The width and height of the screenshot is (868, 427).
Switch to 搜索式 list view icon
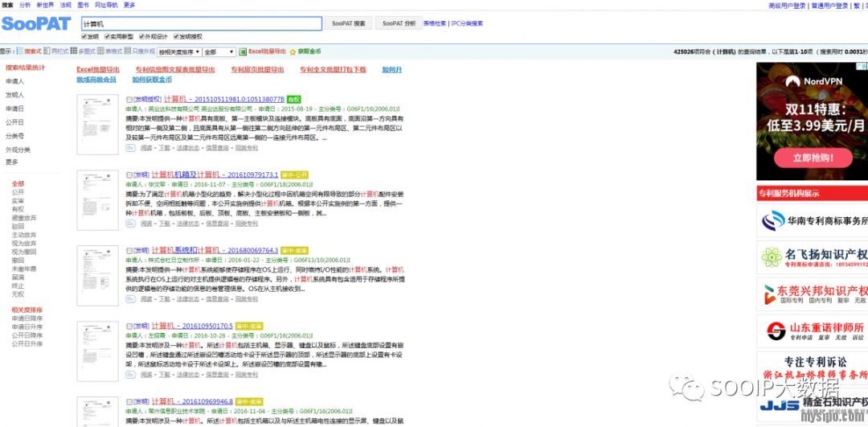[20, 51]
